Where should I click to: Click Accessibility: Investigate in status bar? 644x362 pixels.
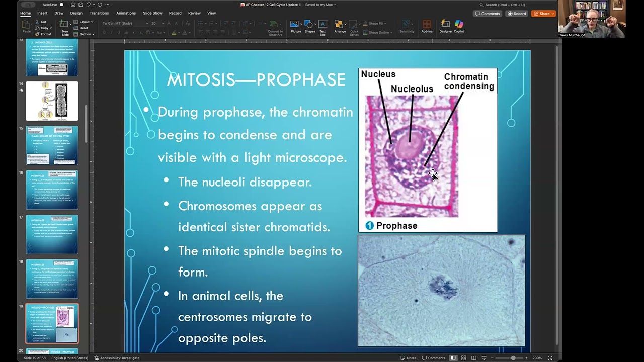point(117,358)
